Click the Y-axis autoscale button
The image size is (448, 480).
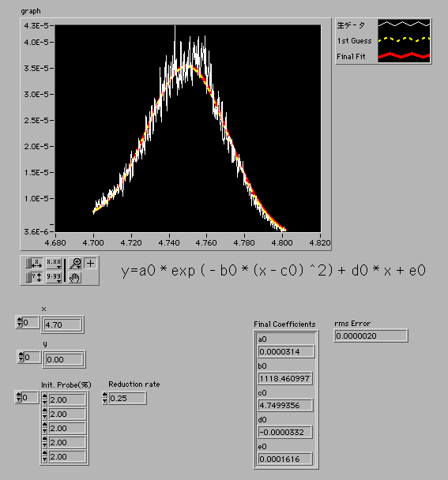37,277
